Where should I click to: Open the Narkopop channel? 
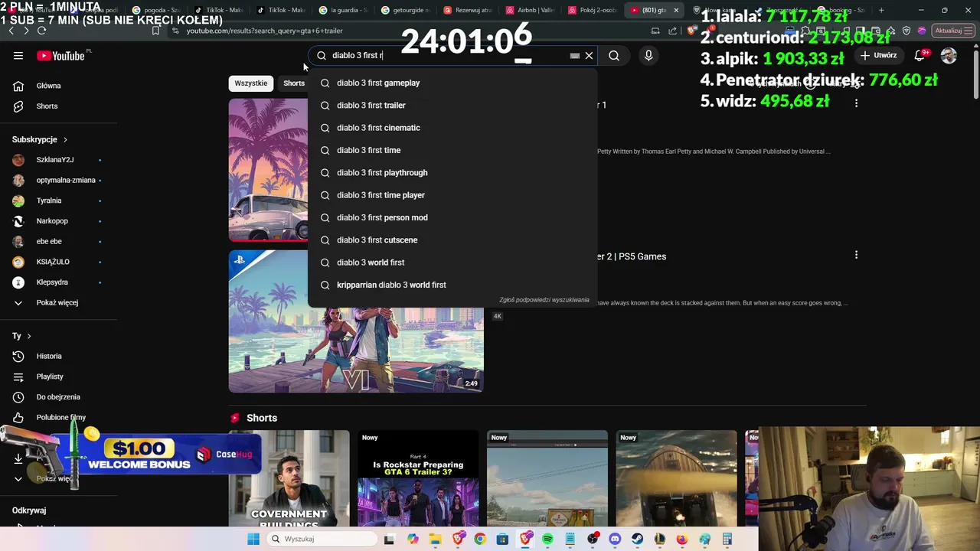point(52,221)
